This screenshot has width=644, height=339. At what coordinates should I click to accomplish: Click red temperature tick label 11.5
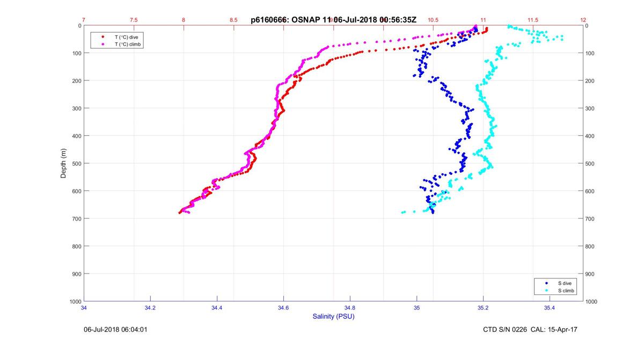533,20
